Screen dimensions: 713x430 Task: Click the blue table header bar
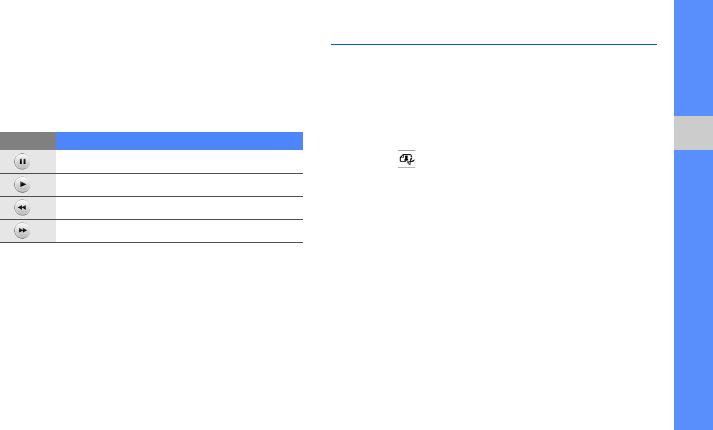[179, 140]
